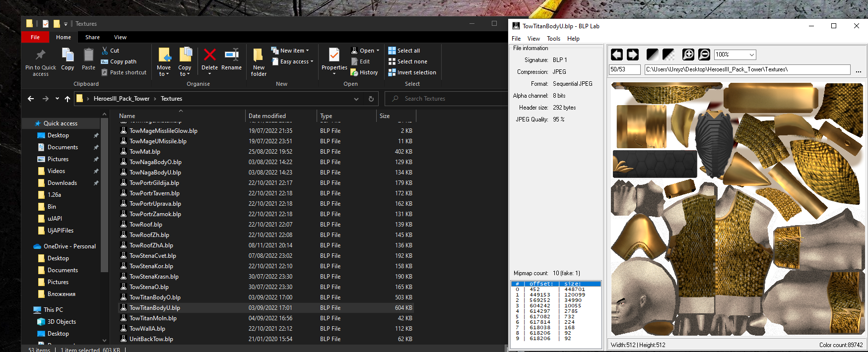This screenshot has width=868, height=352.
Task: Click the Search Textures box
Action: [447, 99]
